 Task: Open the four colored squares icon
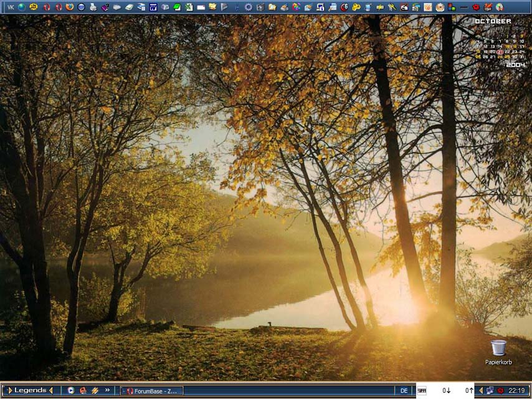pyautogui.click(x=452, y=7)
